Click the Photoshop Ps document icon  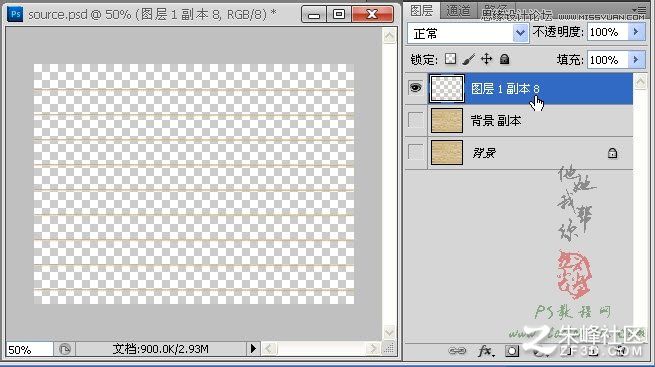point(15,15)
